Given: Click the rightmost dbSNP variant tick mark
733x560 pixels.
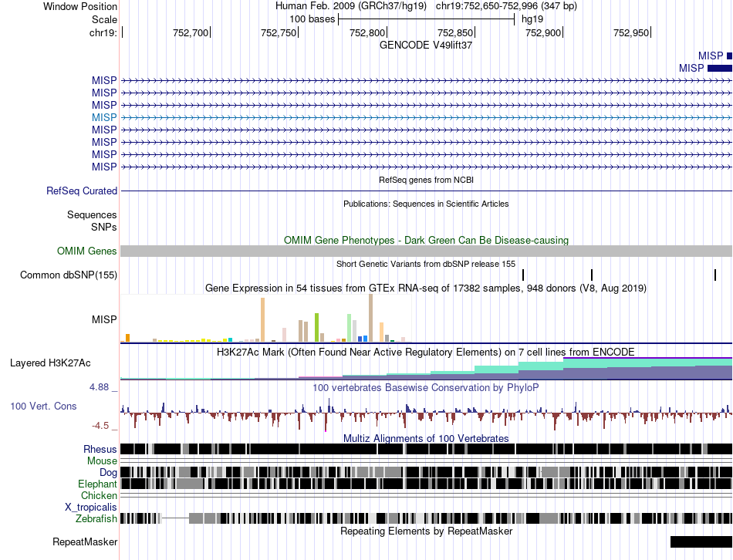Looking at the screenshot, I should [x=715, y=275].
